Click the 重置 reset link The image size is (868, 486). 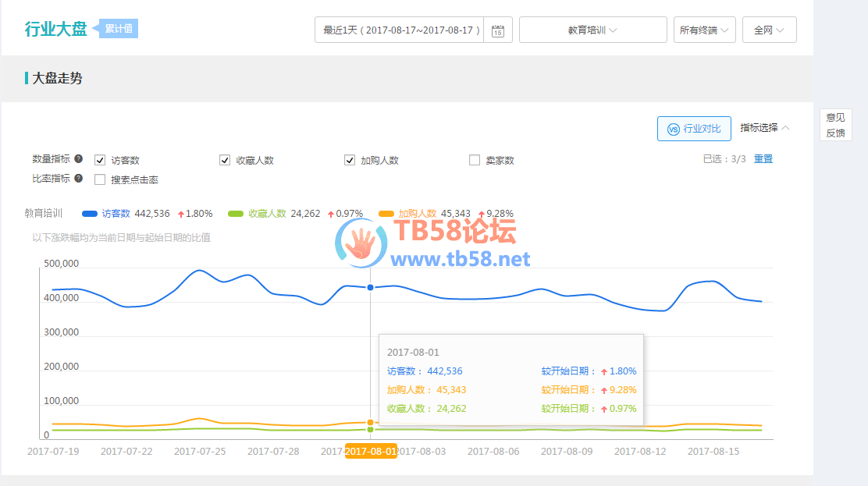[763, 158]
